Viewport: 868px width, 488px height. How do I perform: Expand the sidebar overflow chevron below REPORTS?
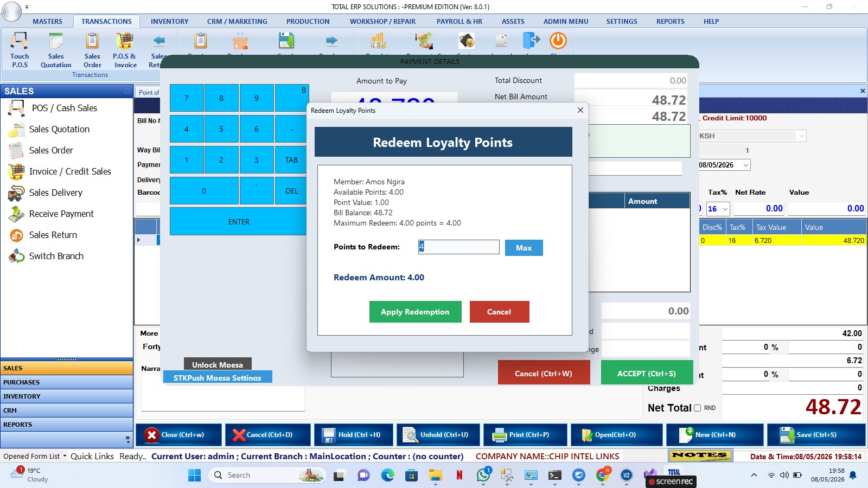point(127,438)
